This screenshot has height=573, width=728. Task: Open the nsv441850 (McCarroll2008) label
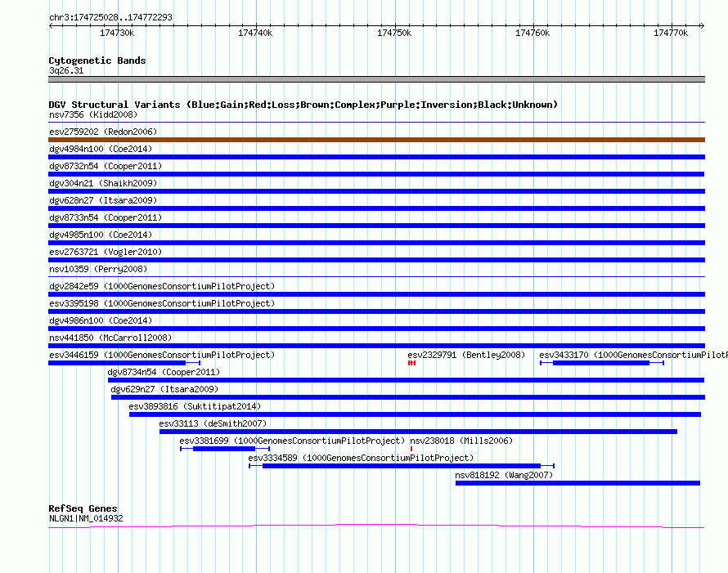click(x=110, y=338)
